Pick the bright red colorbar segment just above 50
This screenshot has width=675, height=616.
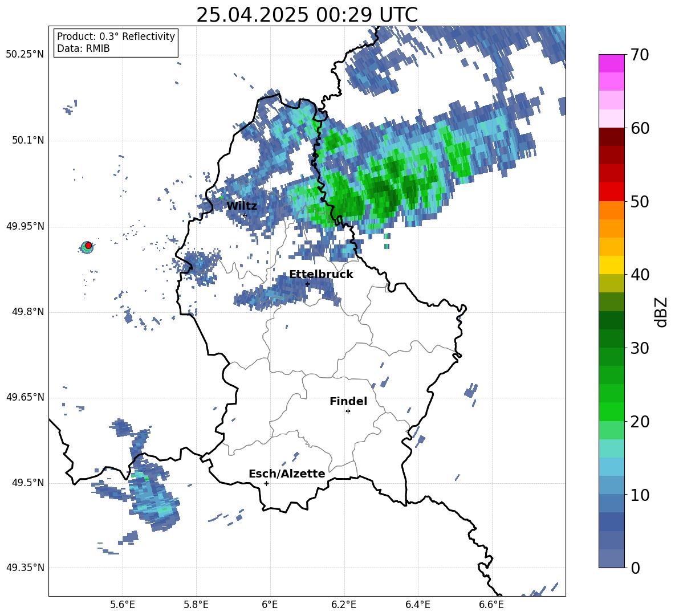[x=611, y=192]
